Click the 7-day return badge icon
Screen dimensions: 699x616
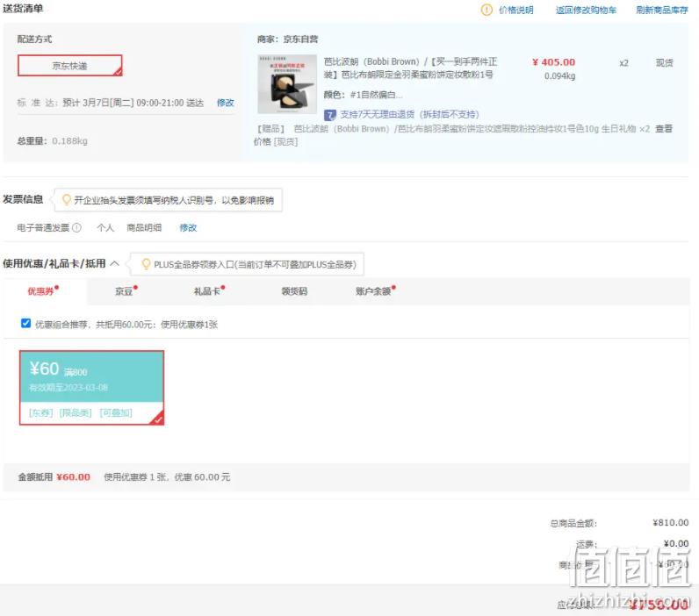tap(330, 115)
